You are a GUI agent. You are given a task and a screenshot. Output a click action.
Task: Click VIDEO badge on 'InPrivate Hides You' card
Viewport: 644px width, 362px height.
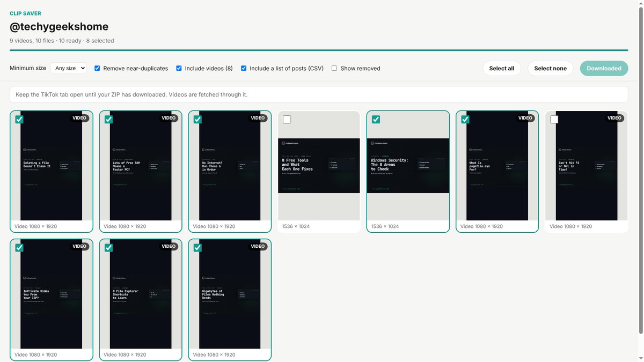pos(79,246)
